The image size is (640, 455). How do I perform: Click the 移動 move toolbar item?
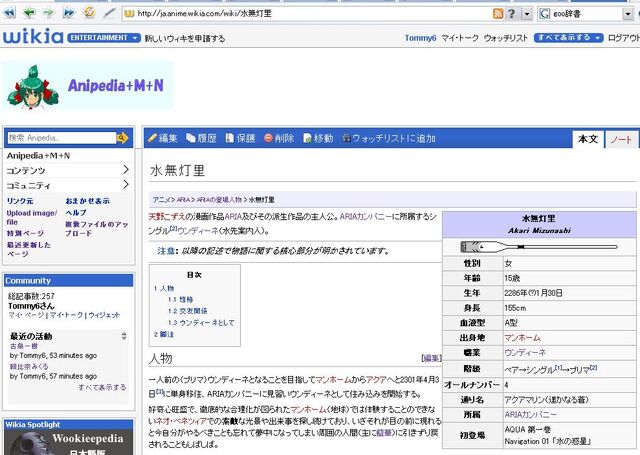point(318,138)
